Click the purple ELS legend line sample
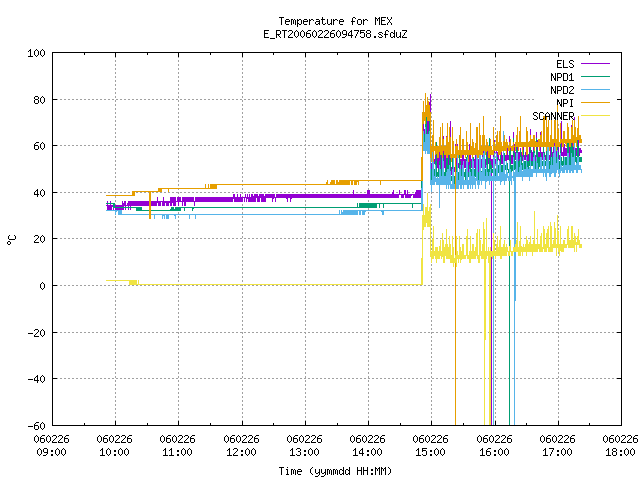The width and height of the screenshot is (640, 480). [x=595, y=64]
